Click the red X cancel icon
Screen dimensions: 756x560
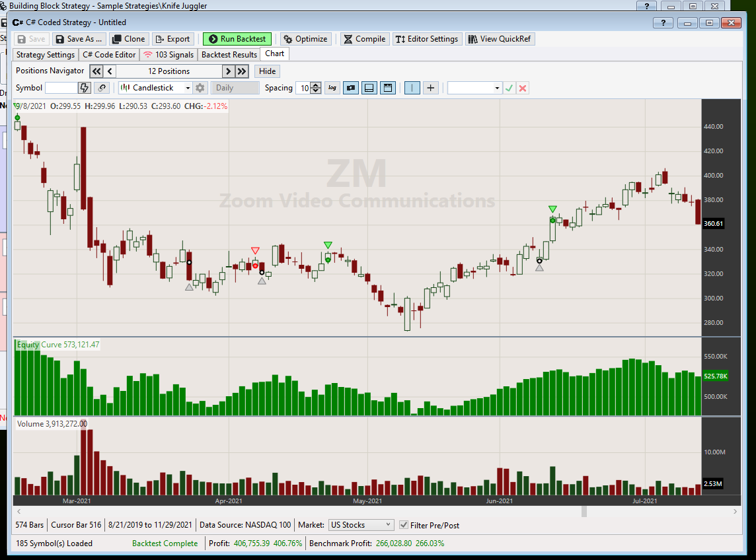point(523,88)
